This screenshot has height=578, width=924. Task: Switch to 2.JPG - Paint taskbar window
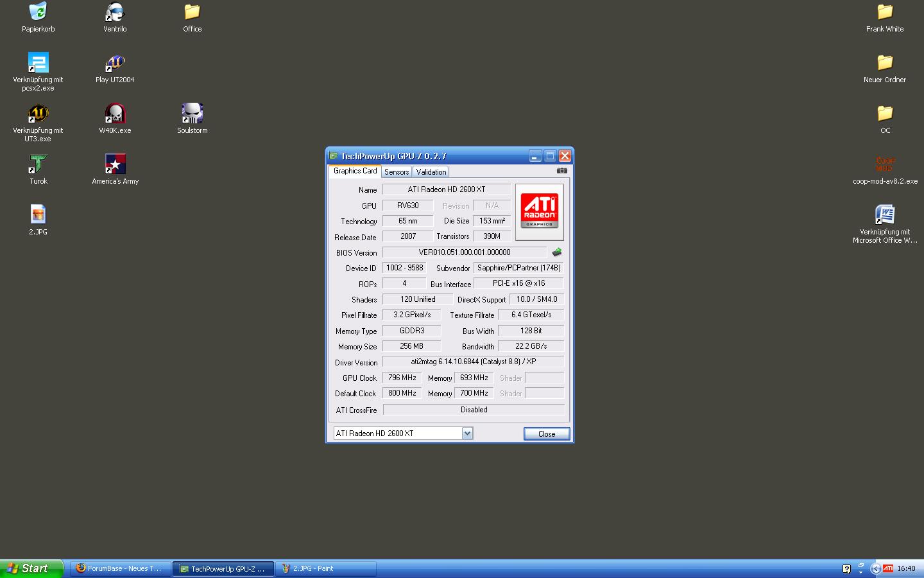(x=326, y=568)
